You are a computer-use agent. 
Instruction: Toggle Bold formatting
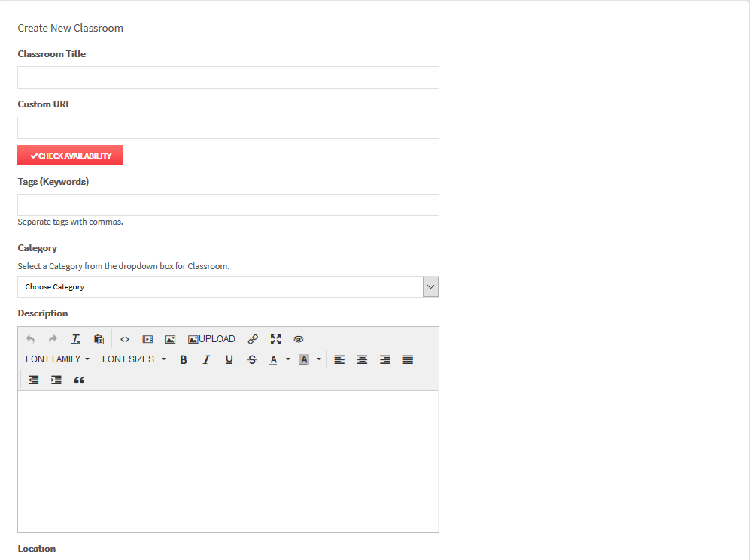tap(184, 359)
